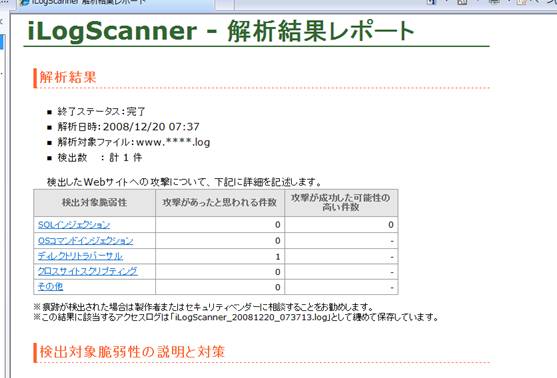Click the 終了ステータス:完了 line
The image size is (557, 378).
click(101, 112)
